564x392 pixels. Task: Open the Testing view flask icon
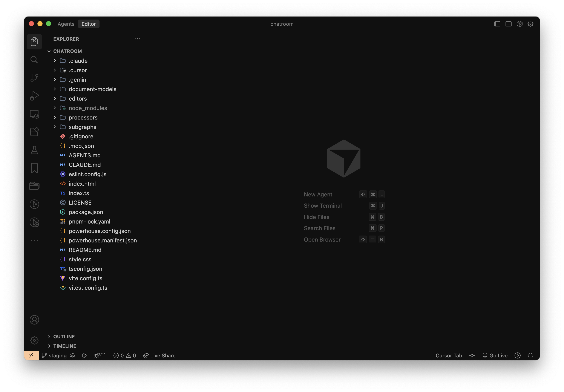(x=34, y=150)
